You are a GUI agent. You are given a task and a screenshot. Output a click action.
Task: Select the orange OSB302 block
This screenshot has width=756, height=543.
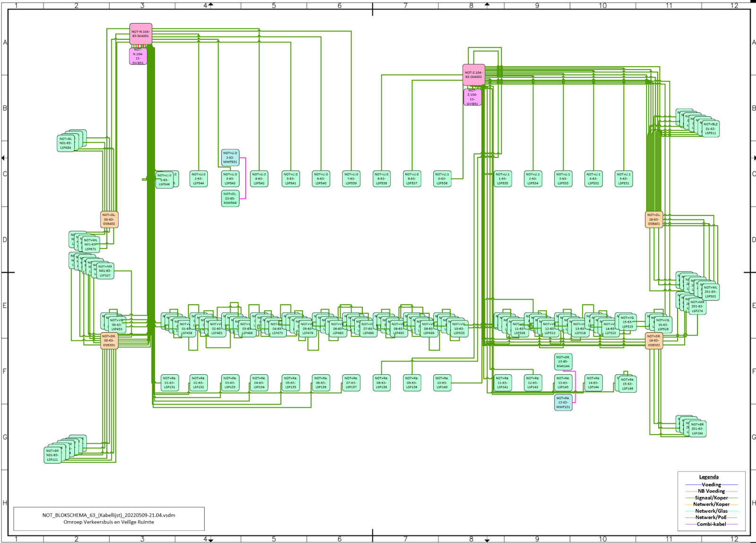pyautogui.click(x=653, y=341)
